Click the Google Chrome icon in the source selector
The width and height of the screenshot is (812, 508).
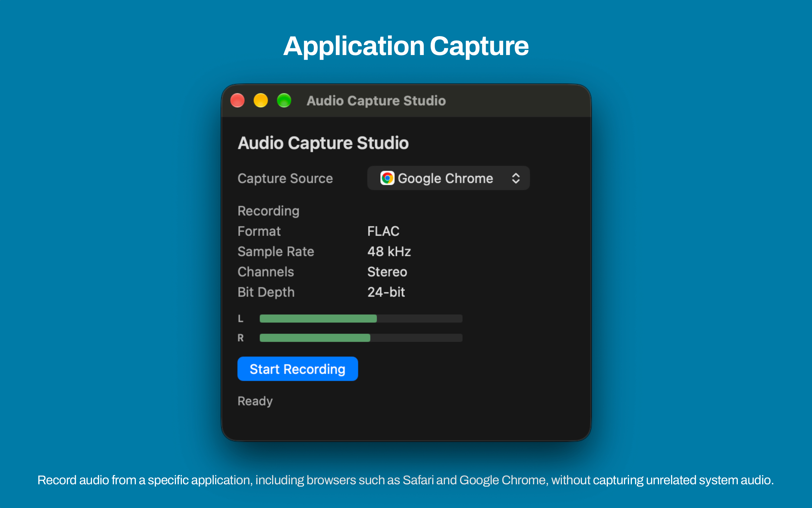[x=387, y=178]
